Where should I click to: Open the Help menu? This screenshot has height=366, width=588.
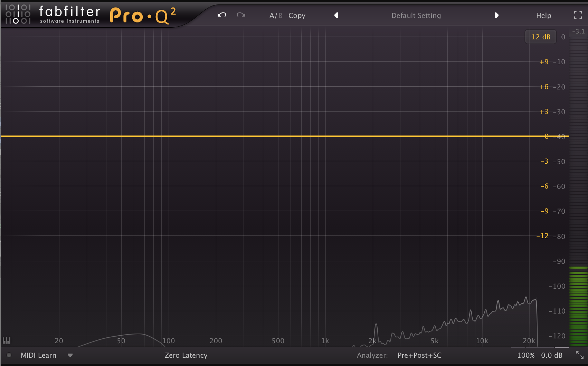pos(543,16)
